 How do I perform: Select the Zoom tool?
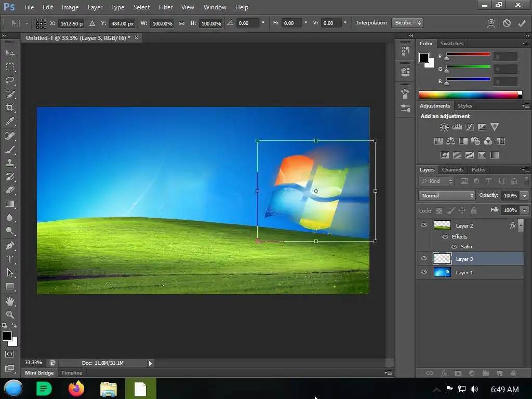tap(10, 315)
